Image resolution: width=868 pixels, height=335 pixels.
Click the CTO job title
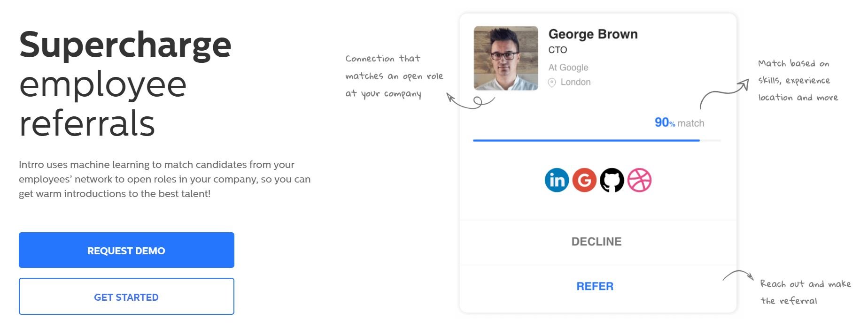tap(558, 50)
